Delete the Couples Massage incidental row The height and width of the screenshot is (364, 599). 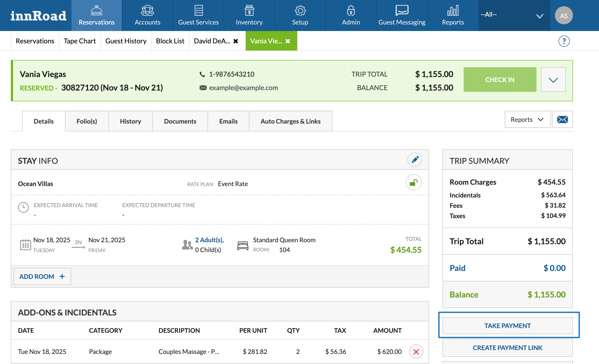(x=416, y=351)
